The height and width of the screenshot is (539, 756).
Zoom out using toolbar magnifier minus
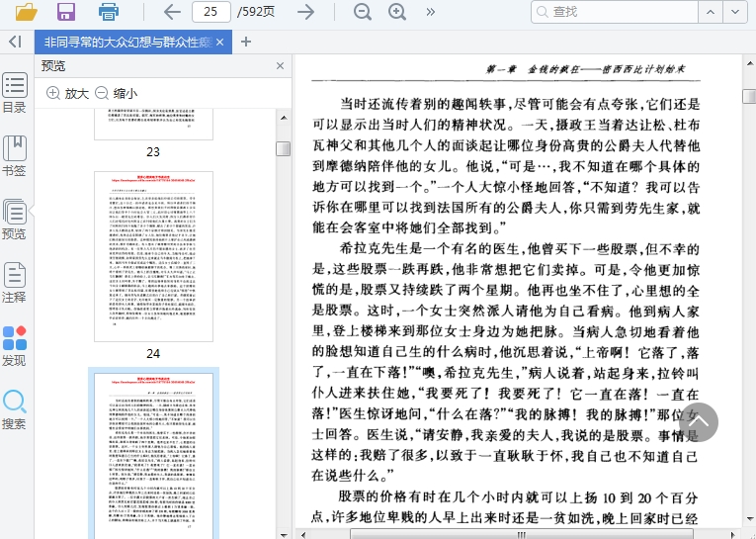click(363, 12)
